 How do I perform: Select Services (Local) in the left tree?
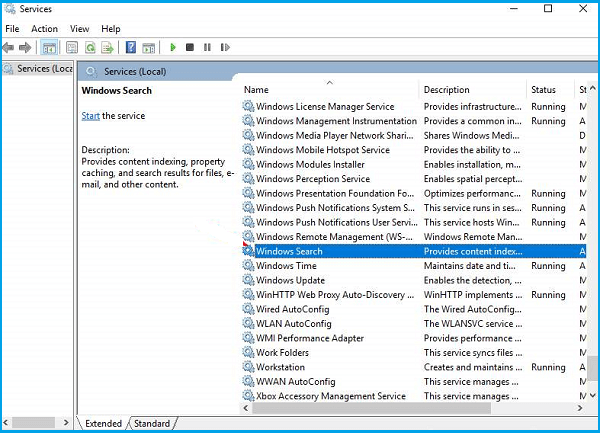(x=45, y=68)
